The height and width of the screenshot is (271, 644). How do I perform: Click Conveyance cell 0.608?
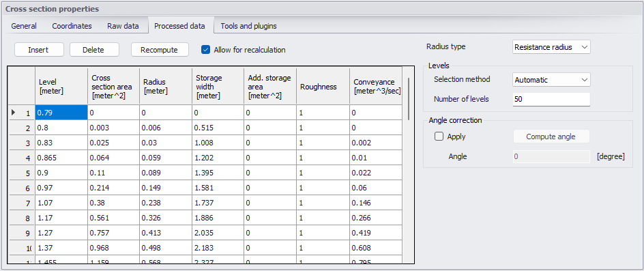point(376,248)
